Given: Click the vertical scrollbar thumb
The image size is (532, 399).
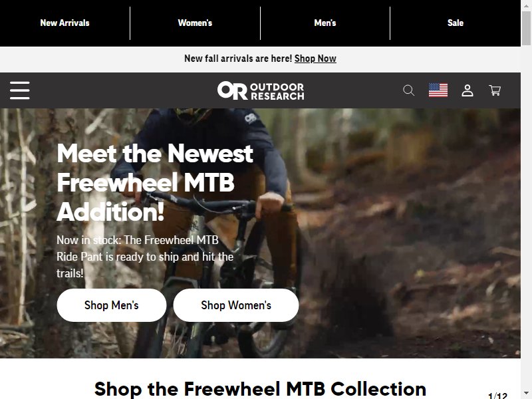Looking at the screenshot, I should point(526,28).
